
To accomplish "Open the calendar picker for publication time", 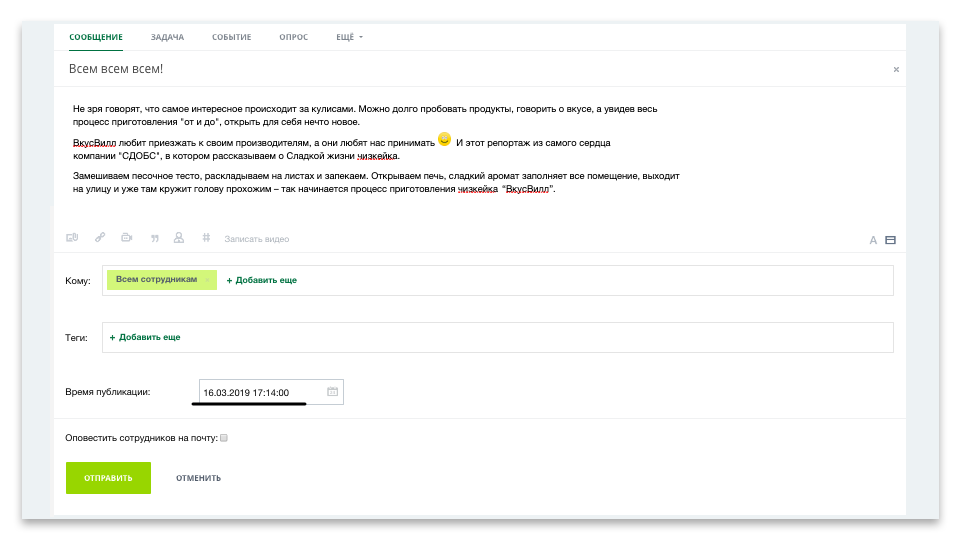I will (x=332, y=392).
